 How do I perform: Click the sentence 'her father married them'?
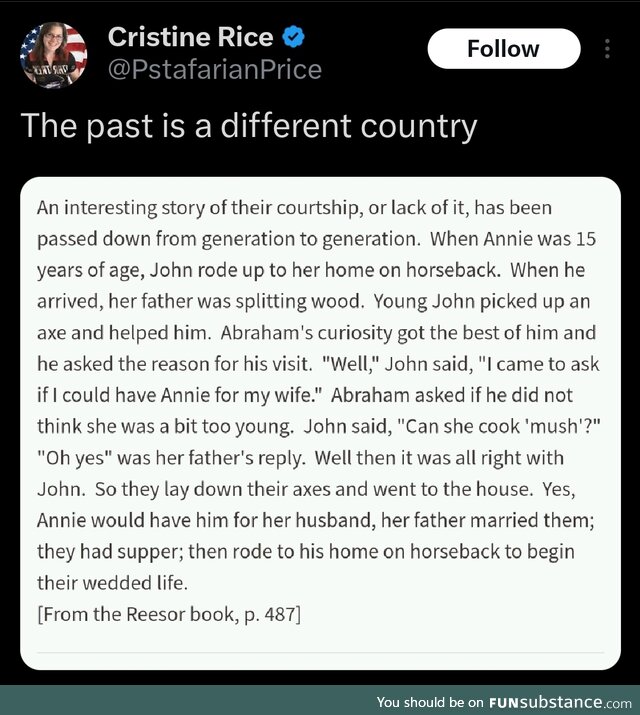point(485,520)
